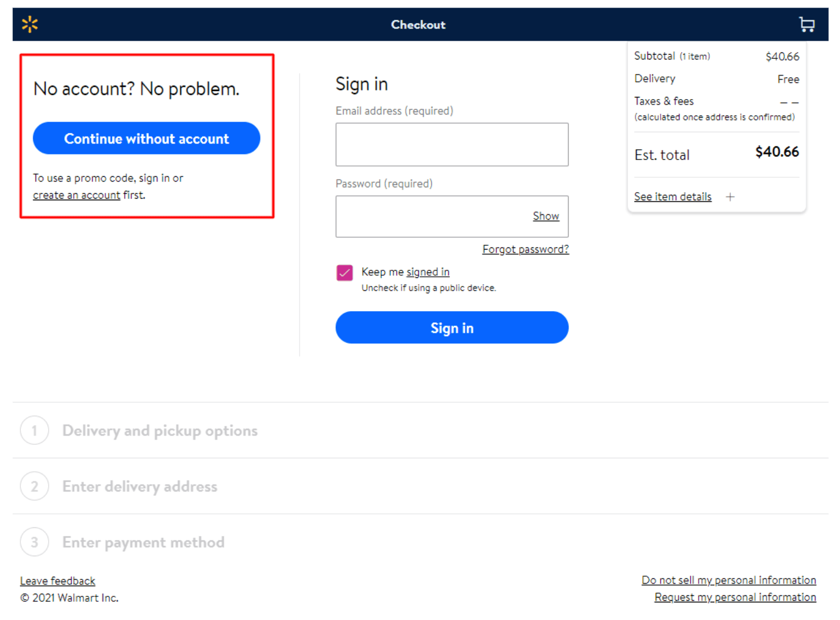This screenshot has height=620, width=840.
Task: Follow the create an account link
Action: coord(77,195)
